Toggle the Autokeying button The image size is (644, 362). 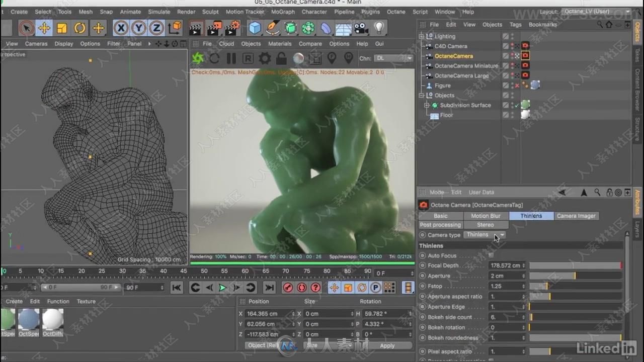pyautogui.click(x=302, y=288)
